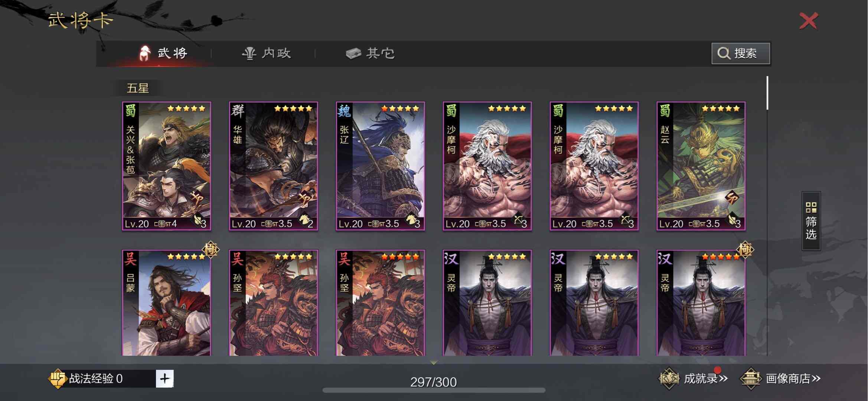Tap the five-star rating on 张辽 card
This screenshot has width=868, height=401.
click(400, 108)
